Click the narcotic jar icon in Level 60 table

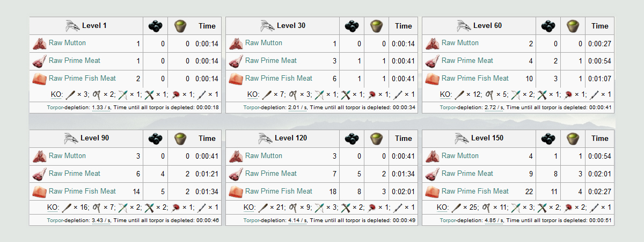click(x=572, y=26)
